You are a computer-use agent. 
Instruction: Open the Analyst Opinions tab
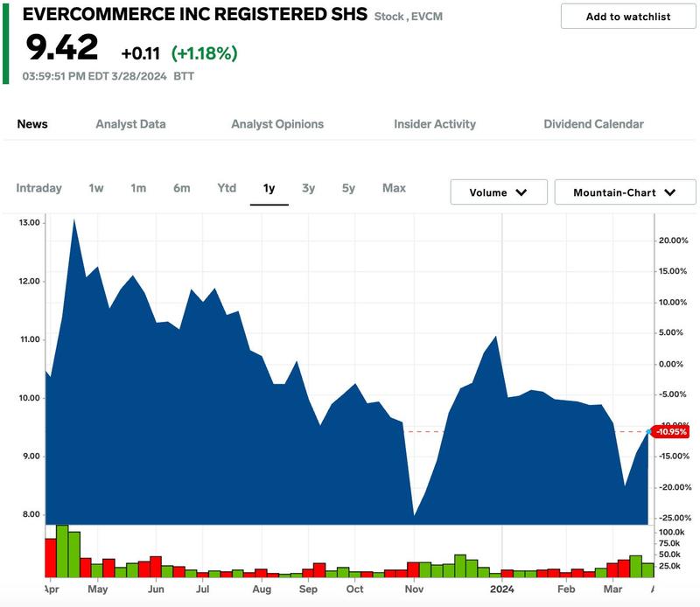277,124
